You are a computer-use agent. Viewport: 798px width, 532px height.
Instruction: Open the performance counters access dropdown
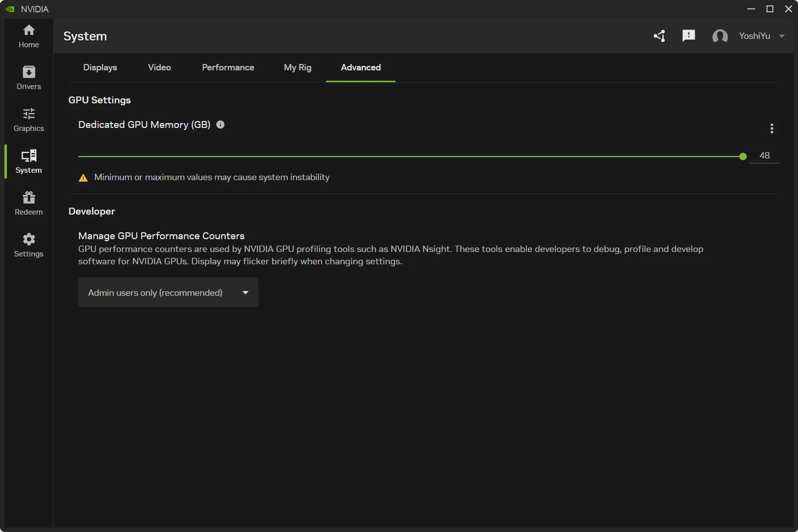tap(168, 292)
